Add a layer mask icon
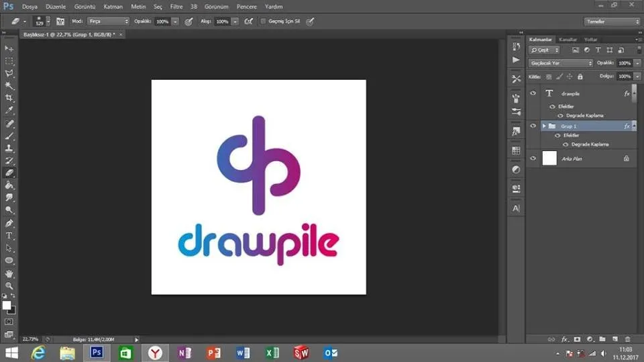Viewport: 644px width, 362px height. pos(577,339)
